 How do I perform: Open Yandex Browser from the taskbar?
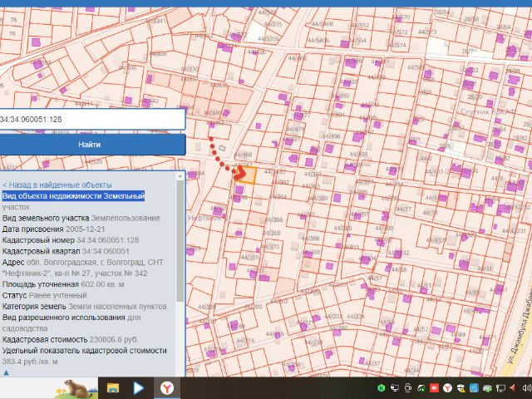[x=167, y=387]
